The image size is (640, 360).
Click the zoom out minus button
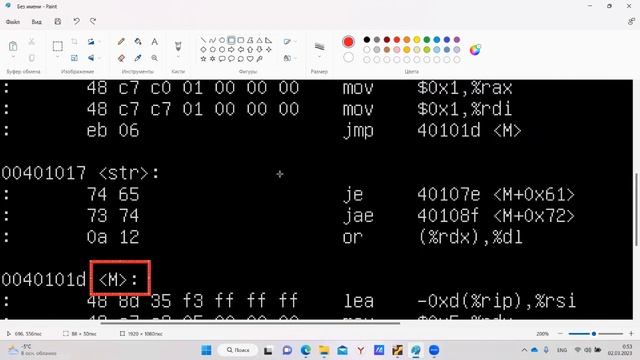pos(560,333)
